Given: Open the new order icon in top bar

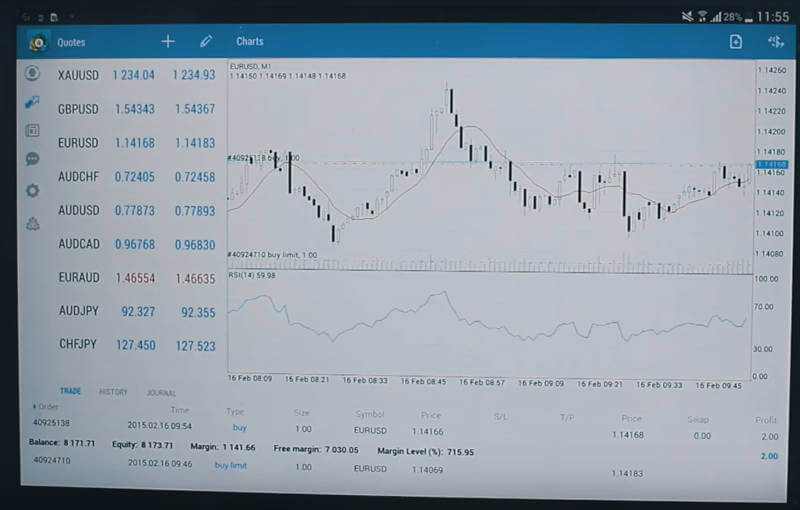Looking at the screenshot, I should pos(736,42).
